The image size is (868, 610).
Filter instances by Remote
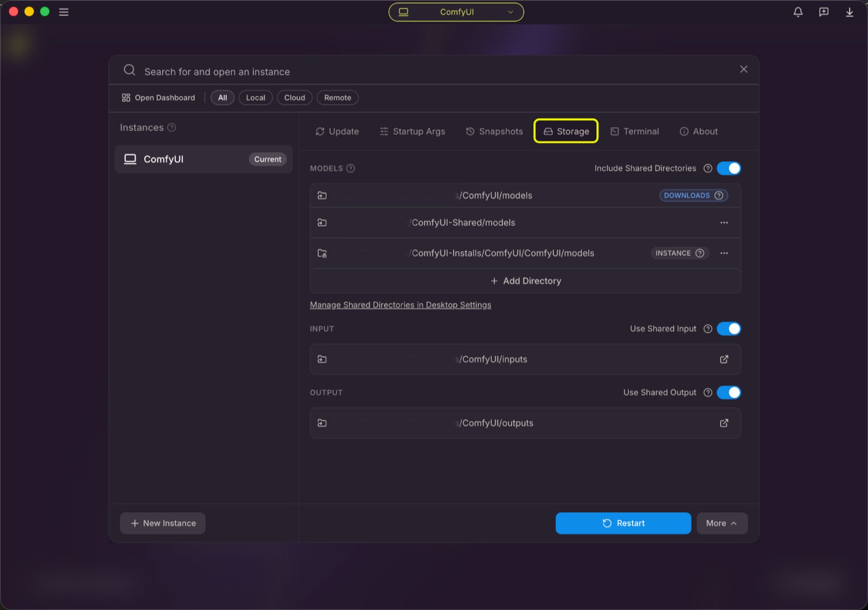click(x=337, y=98)
